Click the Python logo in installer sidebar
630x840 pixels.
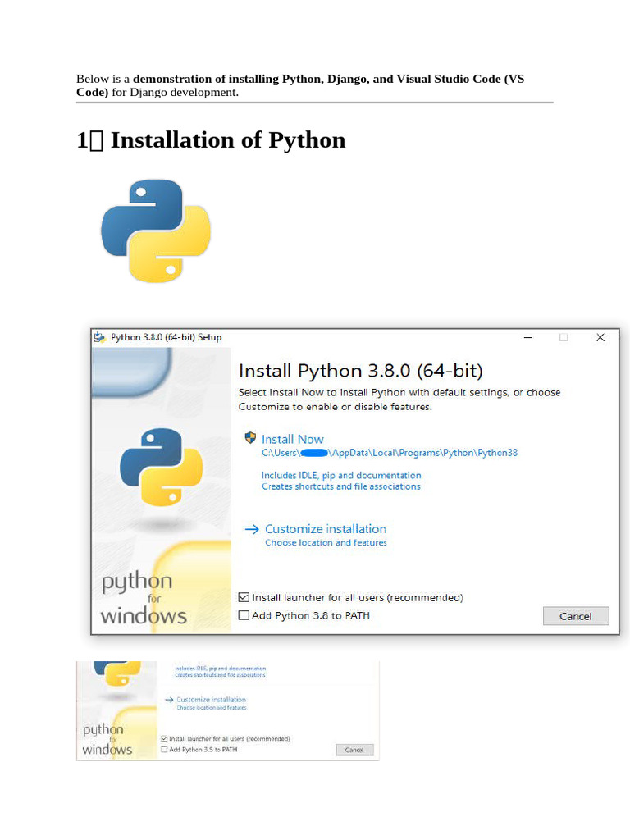pos(162,467)
